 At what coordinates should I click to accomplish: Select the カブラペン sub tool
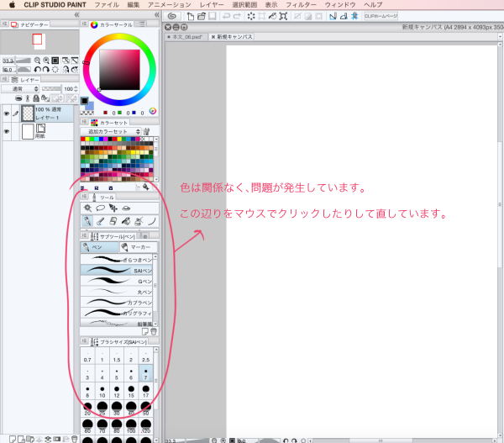[117, 302]
